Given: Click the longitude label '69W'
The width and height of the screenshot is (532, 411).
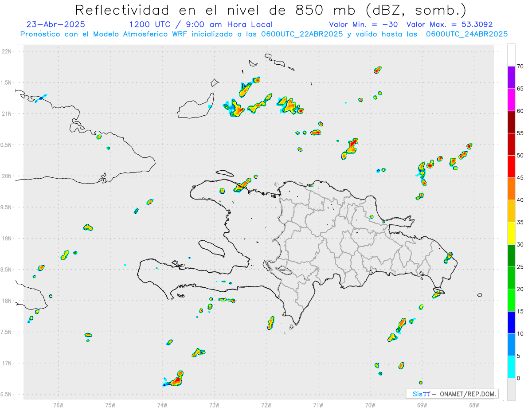Looking at the screenshot, I should (422, 404).
